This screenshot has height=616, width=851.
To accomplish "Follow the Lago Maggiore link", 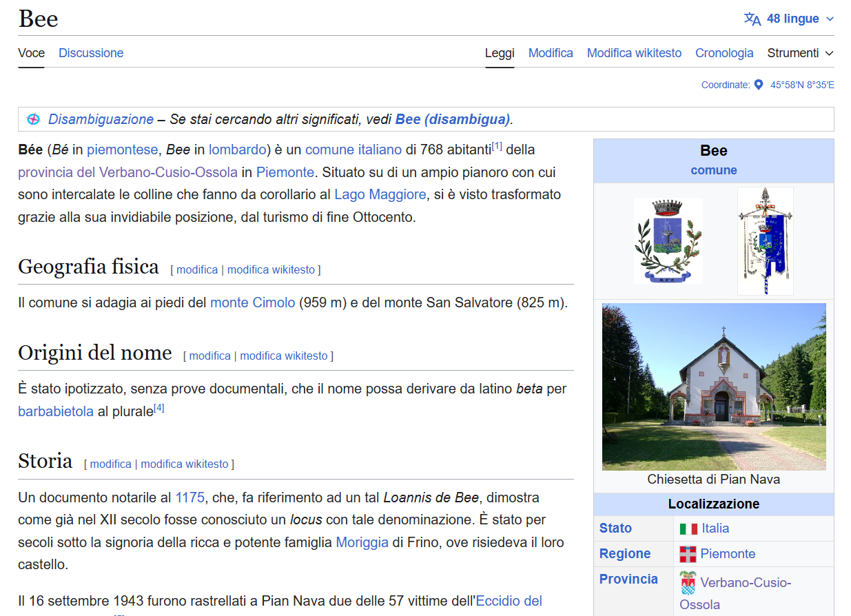I will (x=380, y=194).
